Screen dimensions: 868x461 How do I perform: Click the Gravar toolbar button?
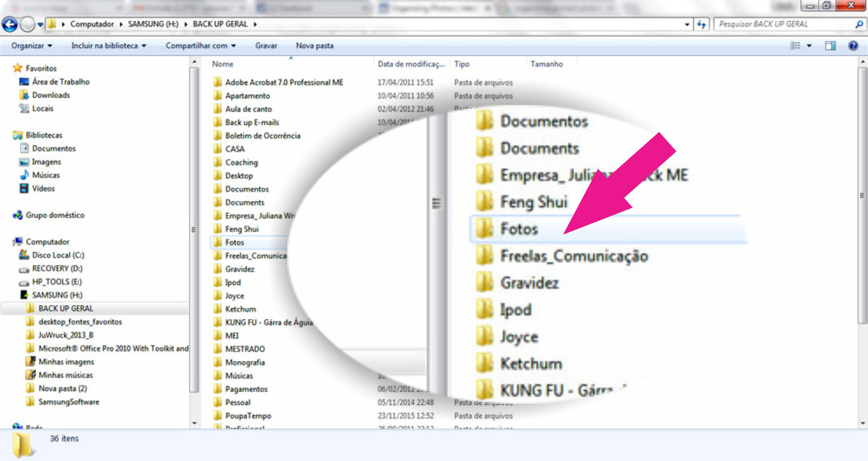[x=266, y=46]
